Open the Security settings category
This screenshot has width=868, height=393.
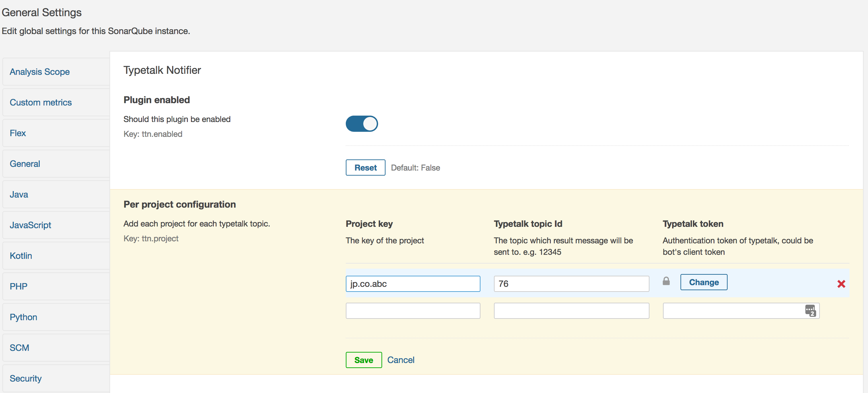pyautogui.click(x=25, y=378)
